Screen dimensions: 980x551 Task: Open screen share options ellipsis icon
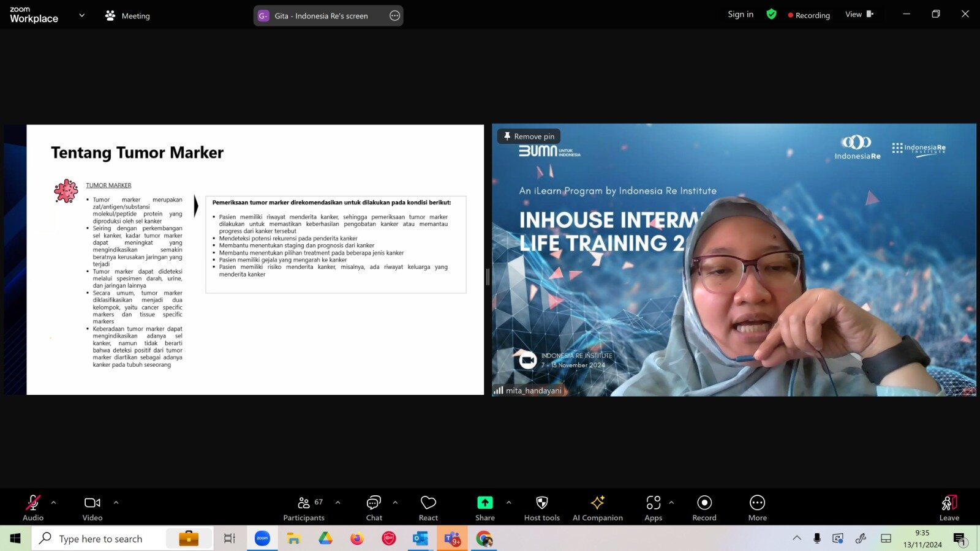pyautogui.click(x=395, y=16)
